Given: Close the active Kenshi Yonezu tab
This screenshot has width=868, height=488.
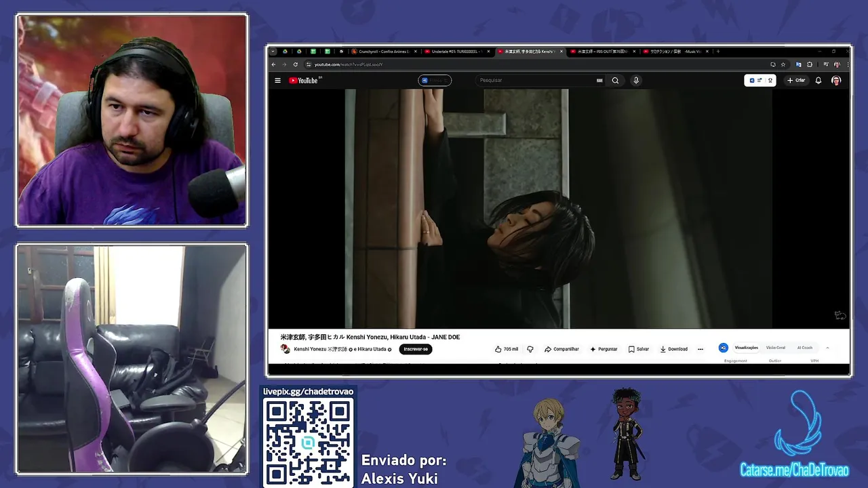Looking at the screenshot, I should [561, 52].
